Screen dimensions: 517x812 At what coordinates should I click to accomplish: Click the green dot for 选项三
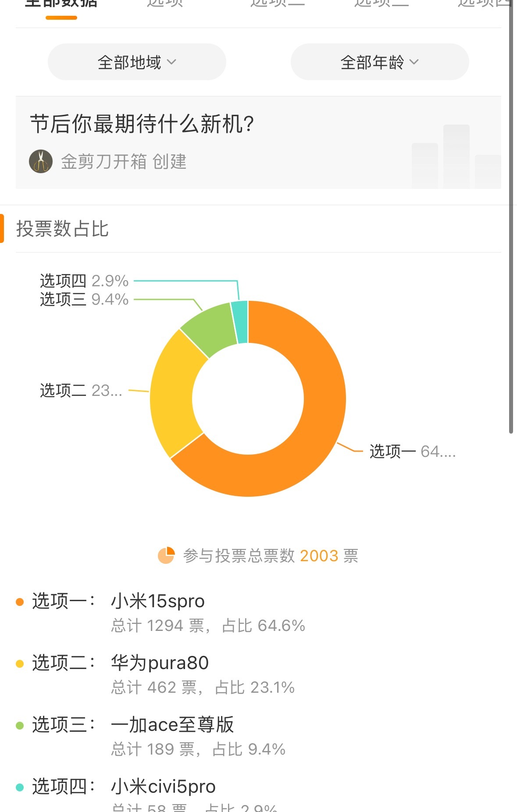[x=20, y=725]
